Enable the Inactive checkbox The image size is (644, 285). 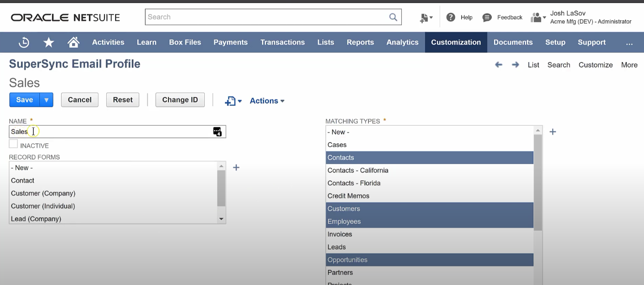[13, 144]
